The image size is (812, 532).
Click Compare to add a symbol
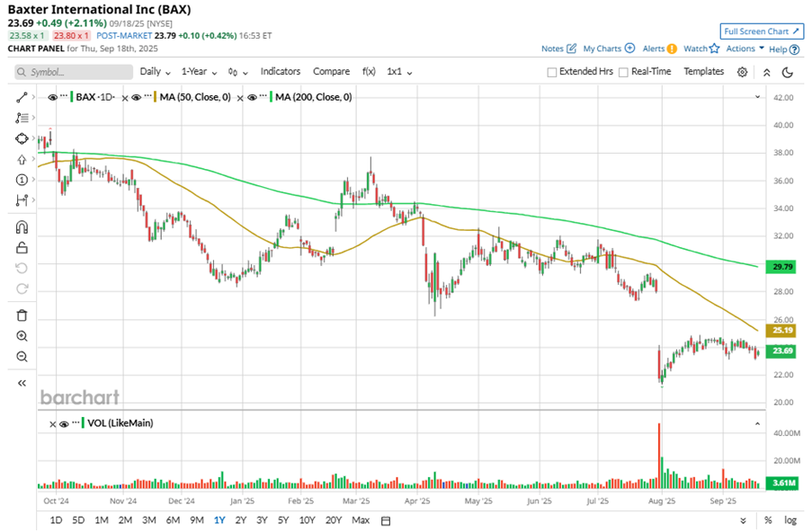(332, 72)
